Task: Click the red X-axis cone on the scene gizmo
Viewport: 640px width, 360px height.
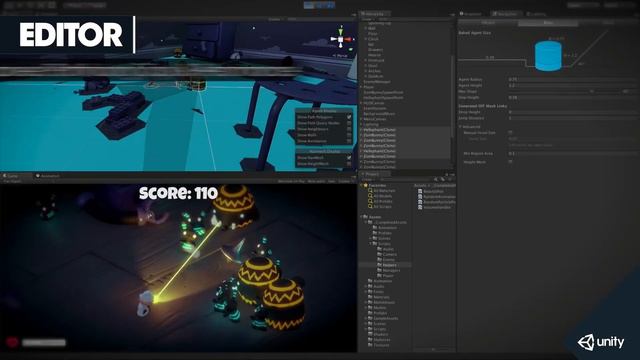Action: [349, 39]
